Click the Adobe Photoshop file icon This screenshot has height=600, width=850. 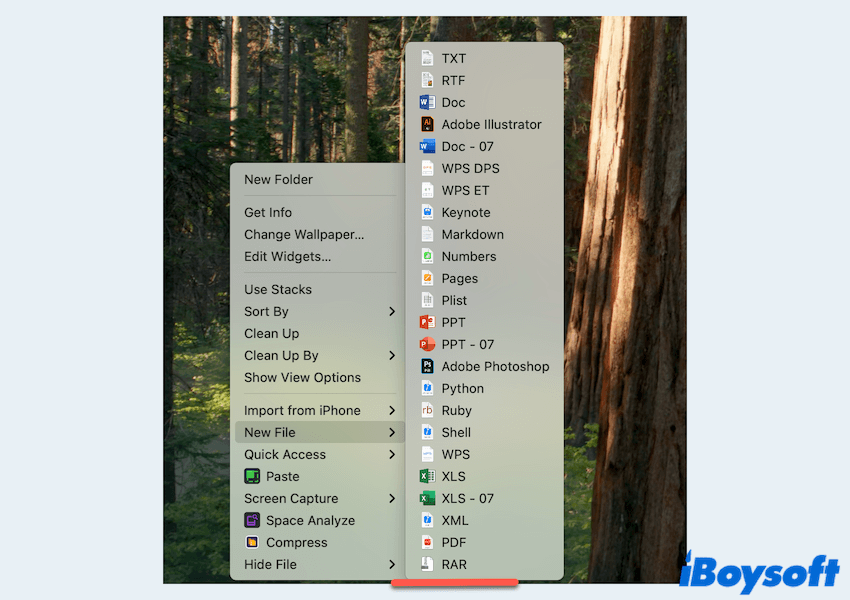tap(427, 367)
